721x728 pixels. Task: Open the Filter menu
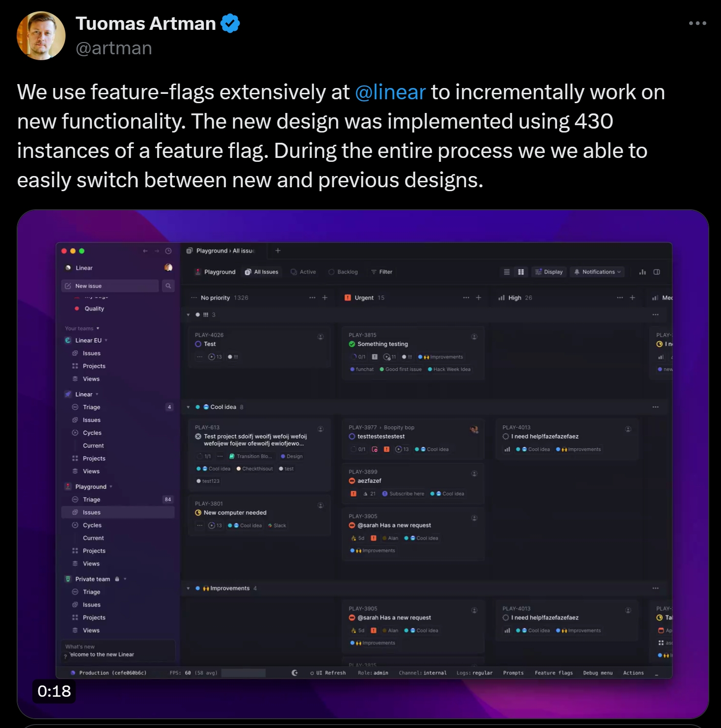pyautogui.click(x=382, y=272)
